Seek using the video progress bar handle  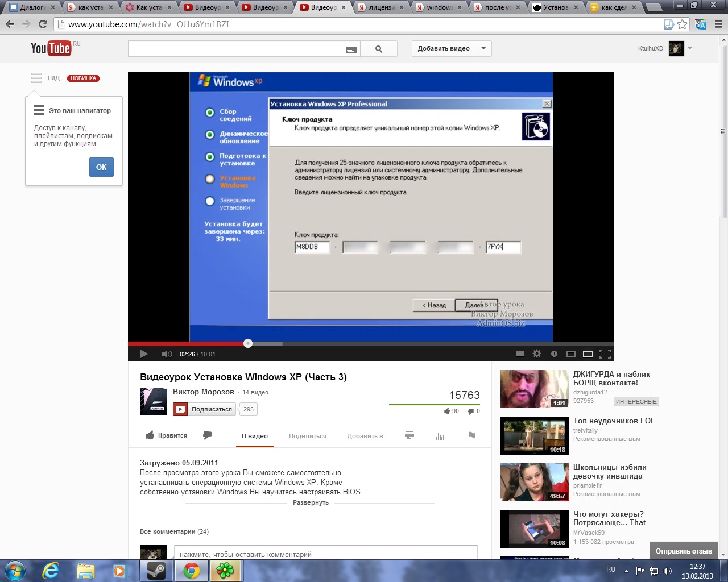click(248, 343)
